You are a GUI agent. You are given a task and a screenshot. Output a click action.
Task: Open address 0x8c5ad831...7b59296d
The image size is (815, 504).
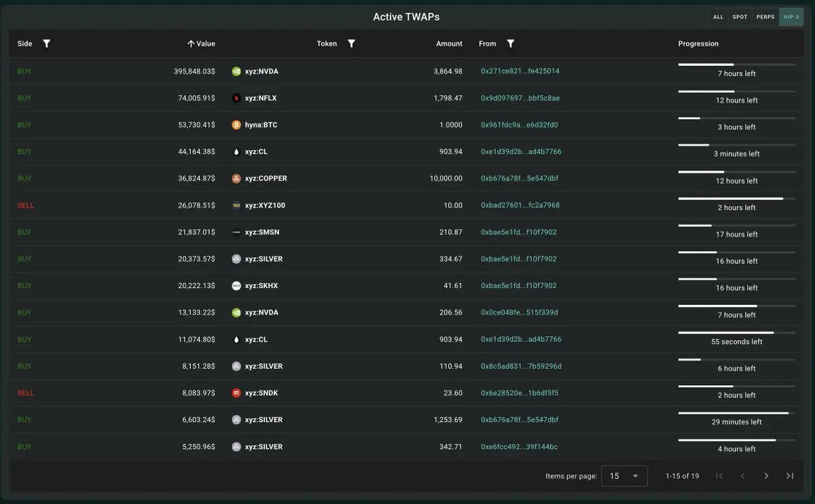521,366
